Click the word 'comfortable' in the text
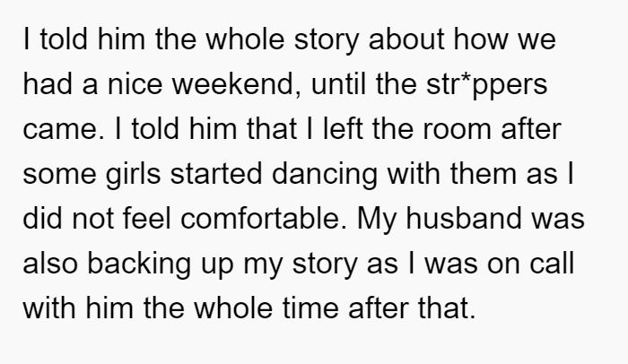The height and width of the screenshot is (364, 628). point(263,219)
